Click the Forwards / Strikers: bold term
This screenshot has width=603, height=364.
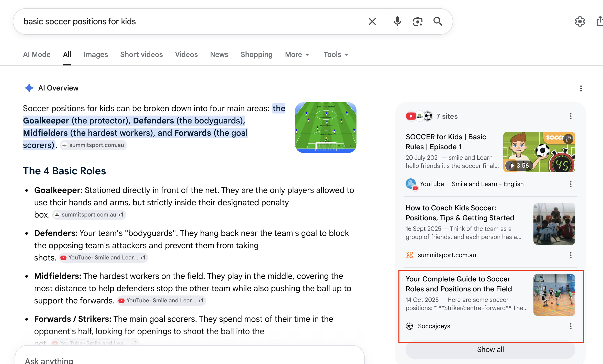pyautogui.click(x=73, y=319)
